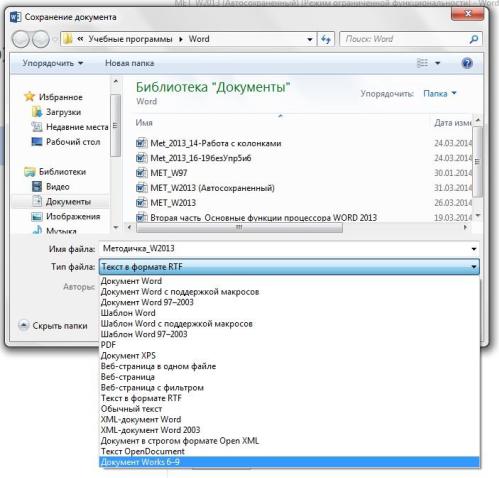
Task: Collapse the Тип файла dropdown list
Action: (474, 267)
